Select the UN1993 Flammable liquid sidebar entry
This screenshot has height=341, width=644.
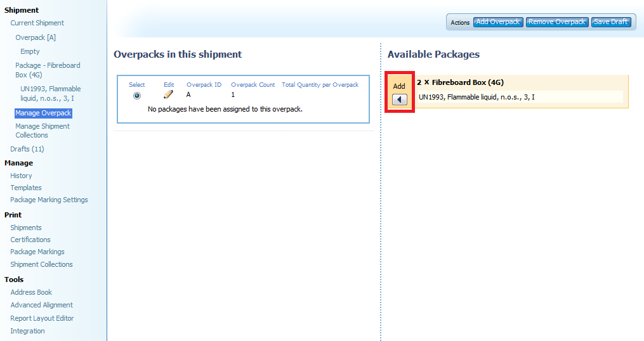[50, 93]
